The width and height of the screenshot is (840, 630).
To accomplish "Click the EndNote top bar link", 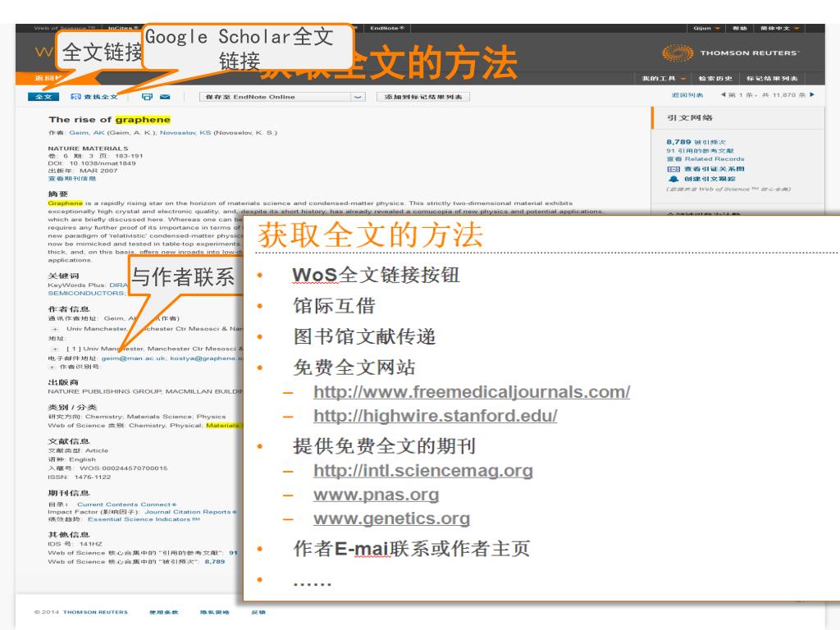I will pyautogui.click(x=387, y=29).
